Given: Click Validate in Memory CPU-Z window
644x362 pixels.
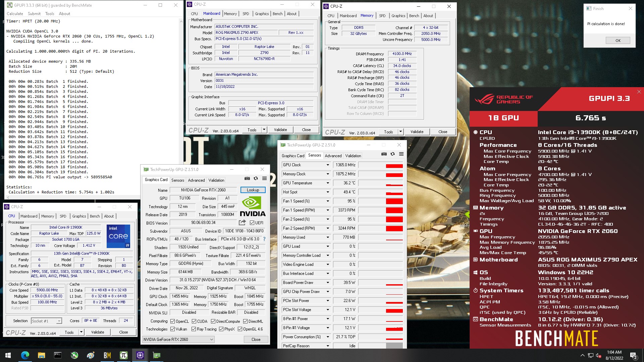Looking at the screenshot, I should pos(417,132).
